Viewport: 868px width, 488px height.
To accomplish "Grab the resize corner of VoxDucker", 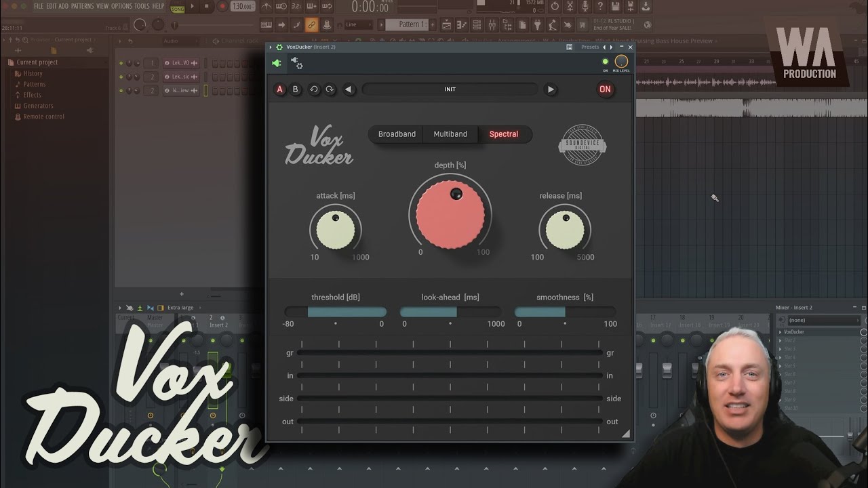I will click(625, 434).
